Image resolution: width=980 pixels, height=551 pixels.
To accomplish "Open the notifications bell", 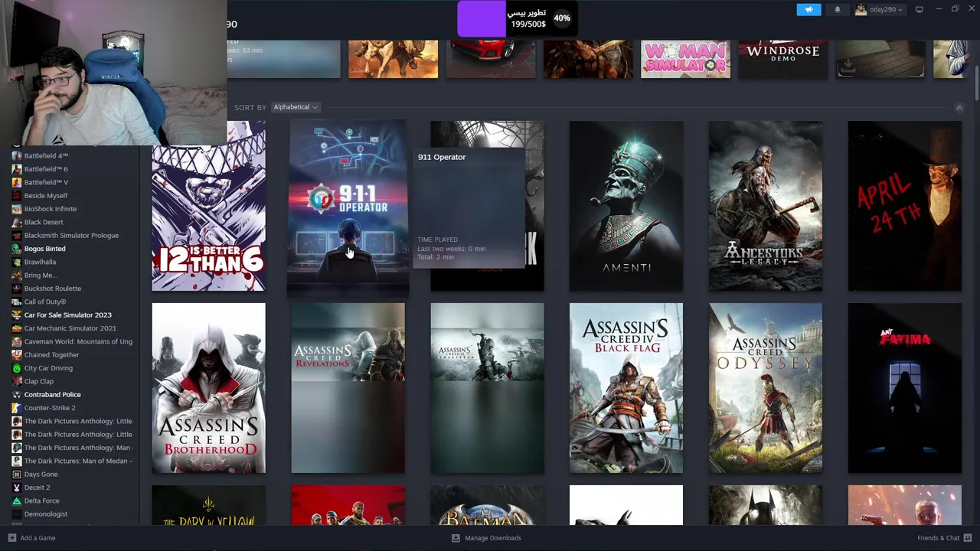I will coord(837,9).
